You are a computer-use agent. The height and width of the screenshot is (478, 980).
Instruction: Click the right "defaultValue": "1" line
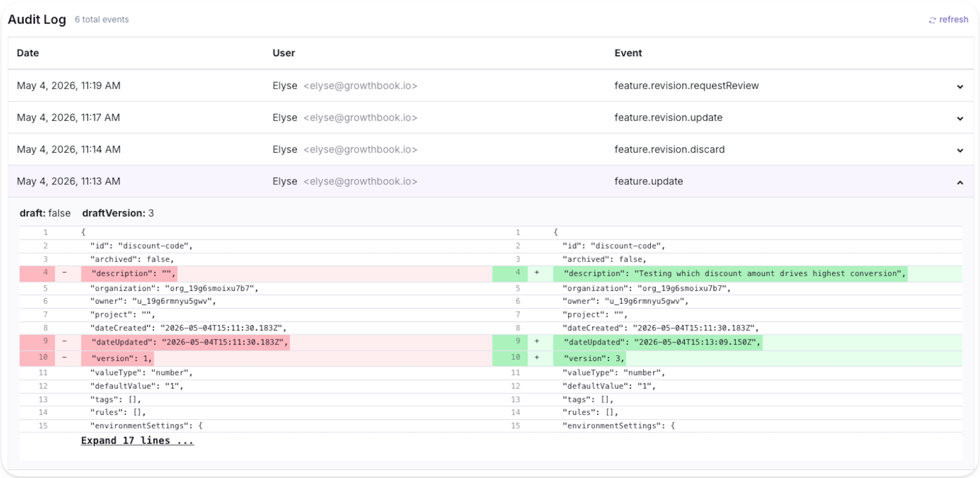point(609,386)
